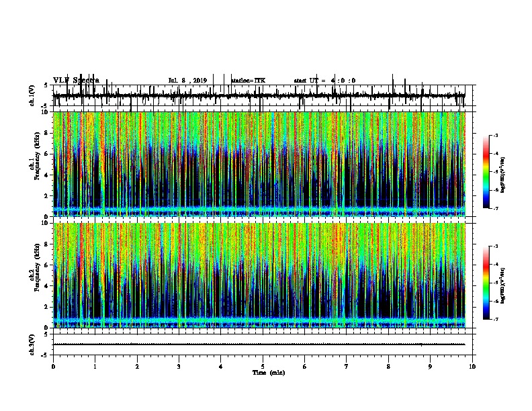Click the time axis tick label '0'
532x411 pixels.
coord(53,366)
